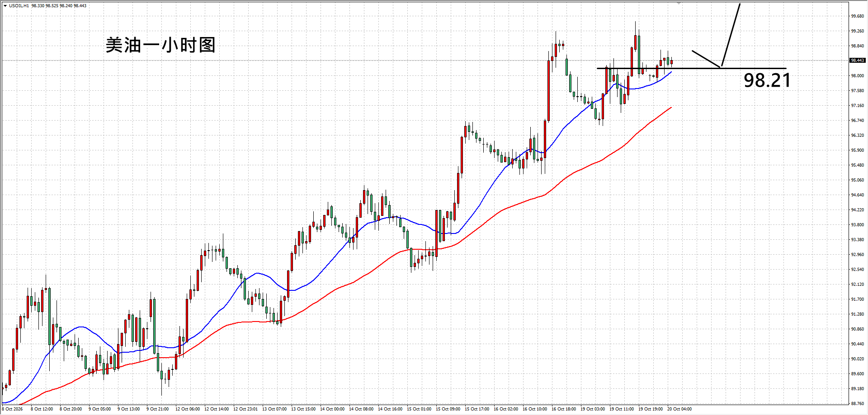This screenshot has height=415, width=868.
Task: Click the 16 Oct 10:00 time label
Action: (x=534, y=409)
